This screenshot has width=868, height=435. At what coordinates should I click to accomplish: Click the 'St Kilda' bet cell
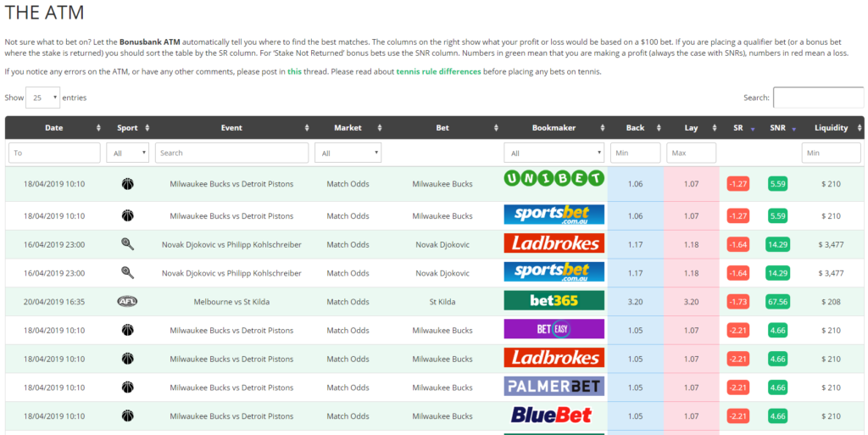442,302
